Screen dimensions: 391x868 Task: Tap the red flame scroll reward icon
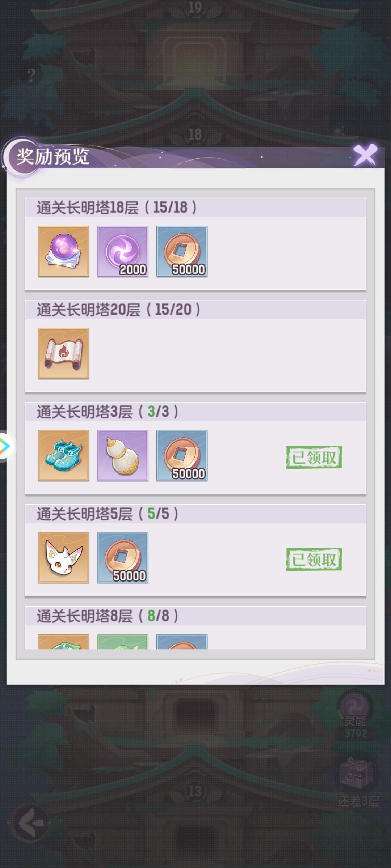[63, 354]
